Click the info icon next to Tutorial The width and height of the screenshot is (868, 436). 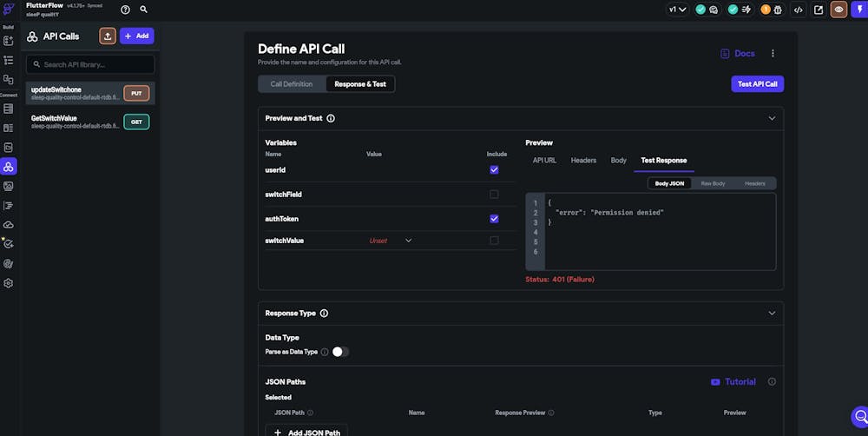click(x=772, y=381)
